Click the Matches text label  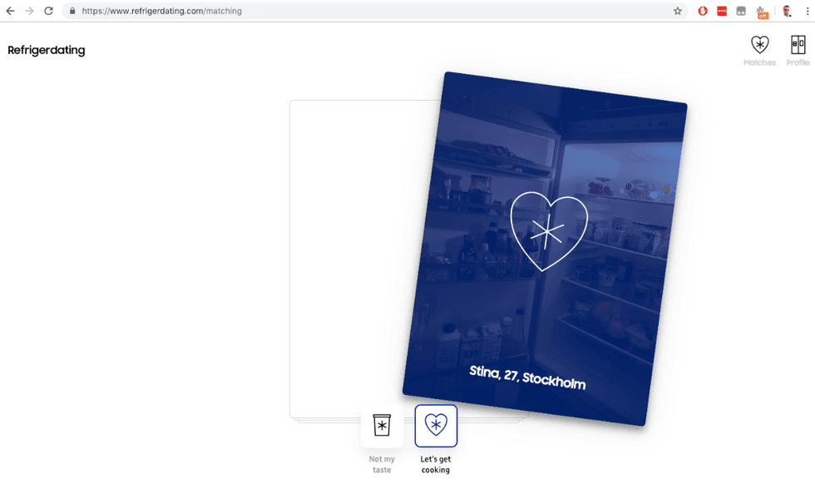point(759,63)
